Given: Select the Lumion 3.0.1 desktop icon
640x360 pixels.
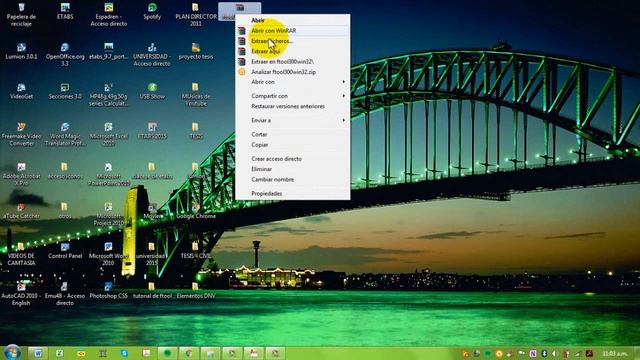Looking at the screenshot, I should click(21, 51).
